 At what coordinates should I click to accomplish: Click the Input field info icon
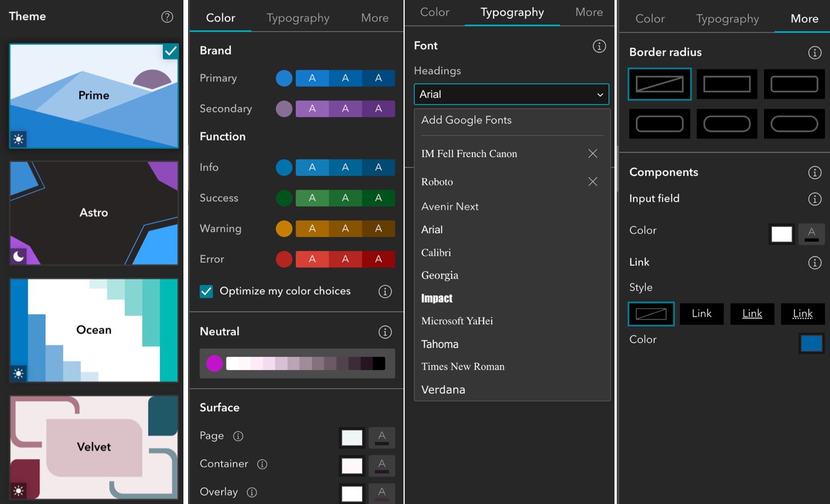(815, 199)
